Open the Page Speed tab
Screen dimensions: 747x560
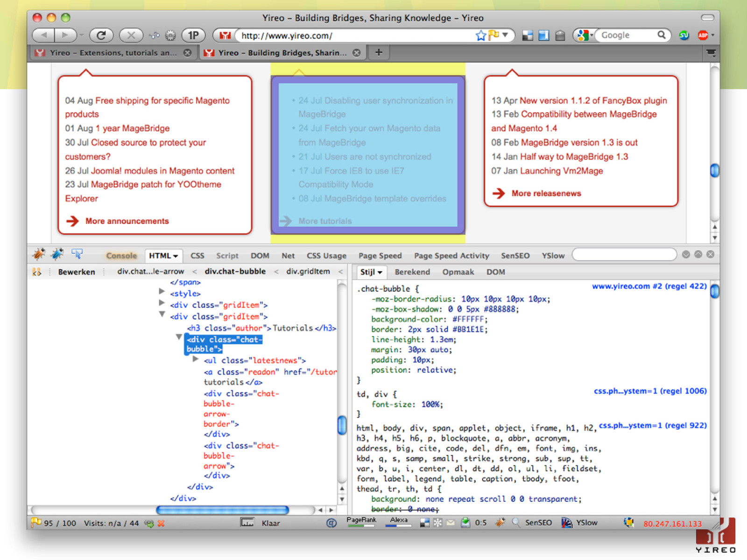(380, 256)
